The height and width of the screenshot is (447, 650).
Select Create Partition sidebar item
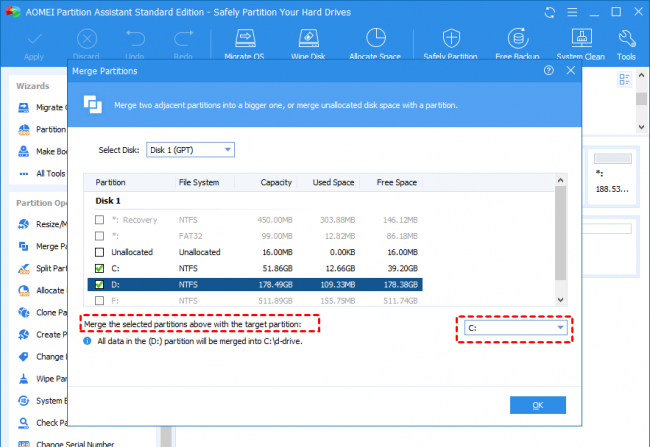tap(43, 334)
